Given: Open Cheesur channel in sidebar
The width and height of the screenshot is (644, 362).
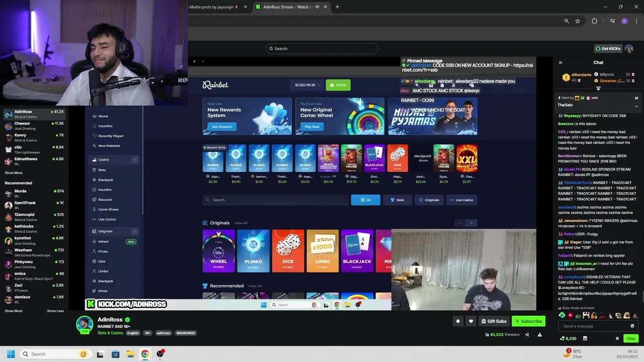Looking at the screenshot, I should coord(35,126).
